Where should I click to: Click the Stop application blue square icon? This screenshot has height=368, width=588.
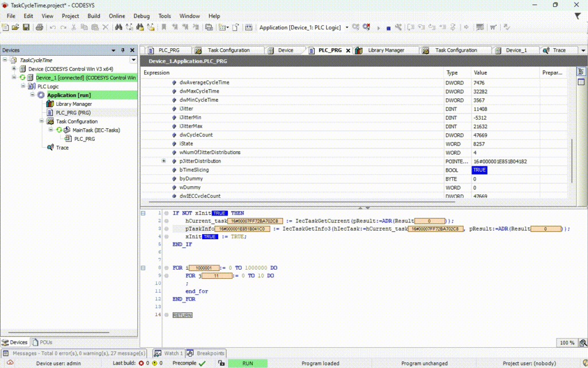389,28
